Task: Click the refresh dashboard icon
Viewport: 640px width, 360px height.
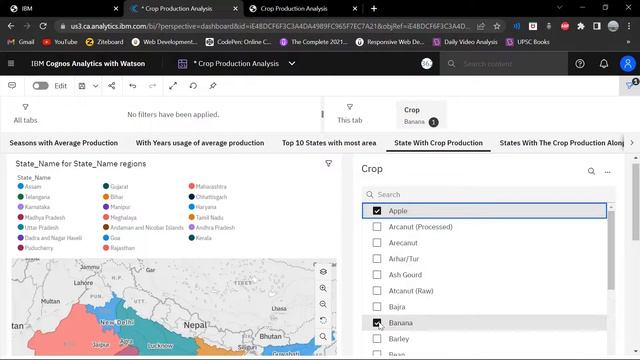Action: point(193,86)
